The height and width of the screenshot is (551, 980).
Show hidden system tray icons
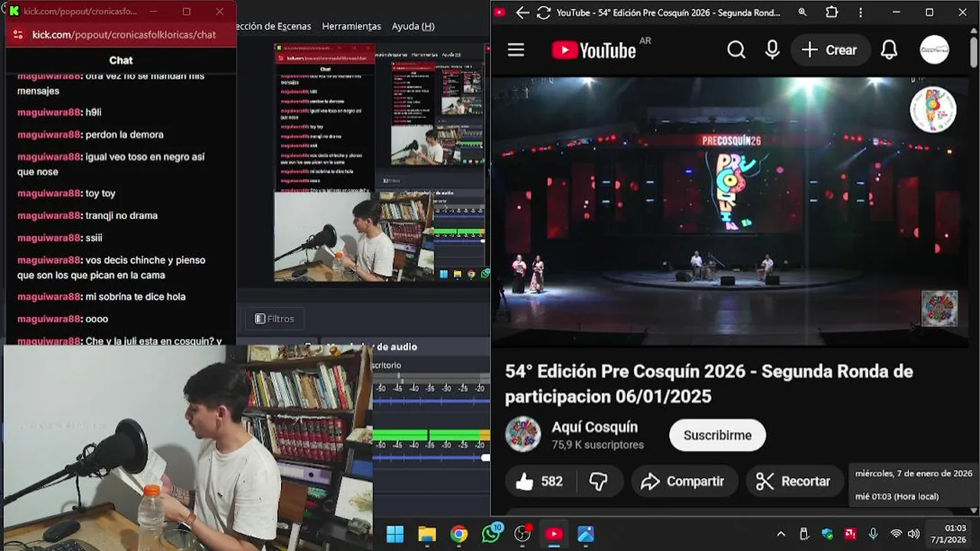pyautogui.click(x=780, y=534)
